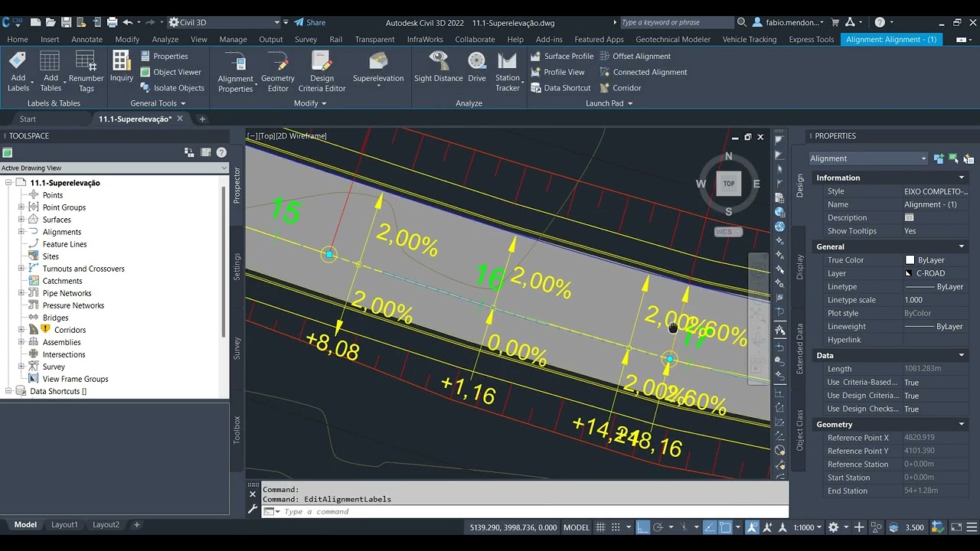Click the Save icon in quick access toolbar
The height and width of the screenshot is (551, 980).
pos(66,22)
